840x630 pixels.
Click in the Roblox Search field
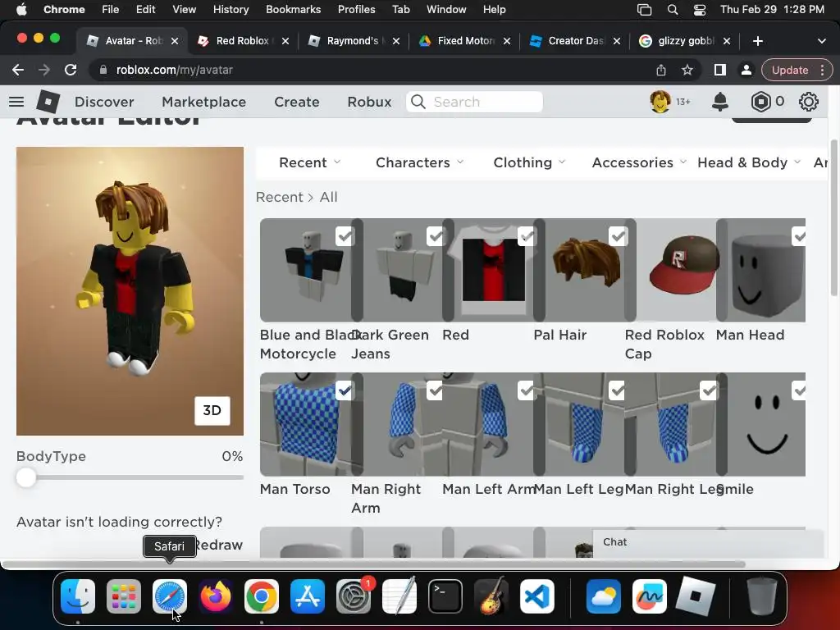474,102
